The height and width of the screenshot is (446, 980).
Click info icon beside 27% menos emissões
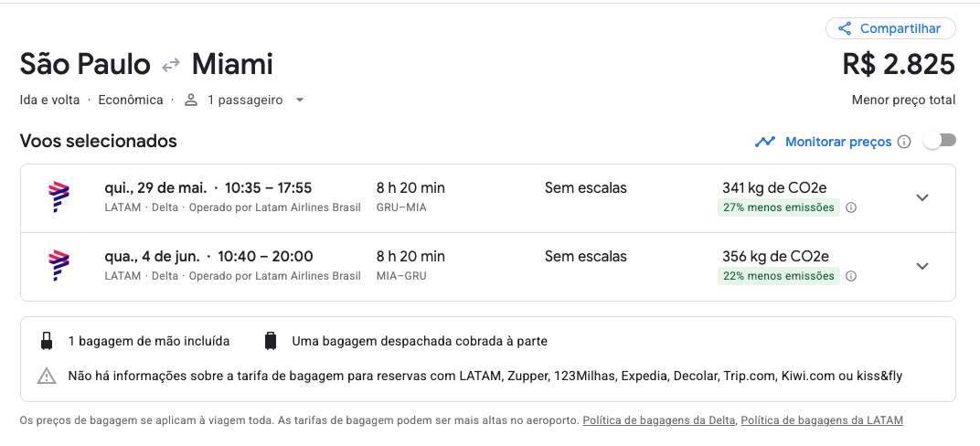(x=850, y=207)
